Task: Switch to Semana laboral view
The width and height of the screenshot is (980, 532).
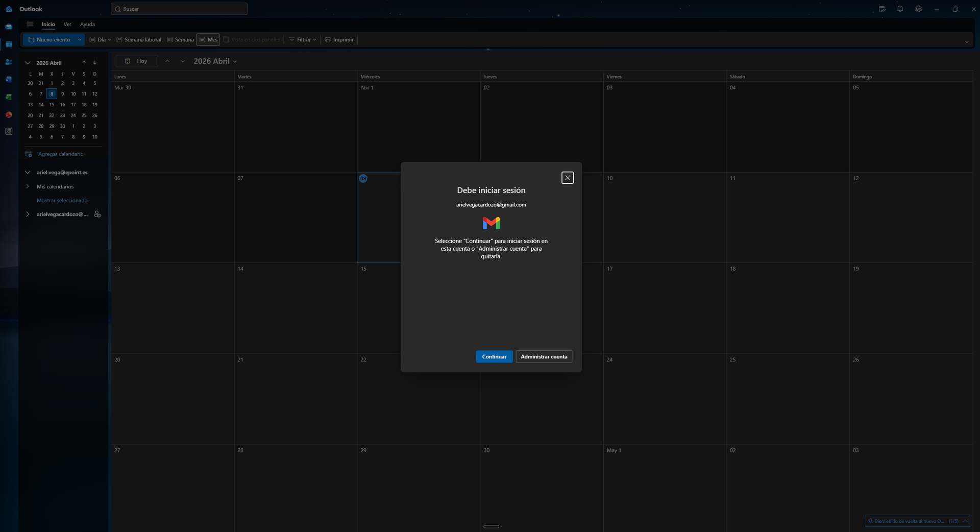Action: pyautogui.click(x=139, y=40)
